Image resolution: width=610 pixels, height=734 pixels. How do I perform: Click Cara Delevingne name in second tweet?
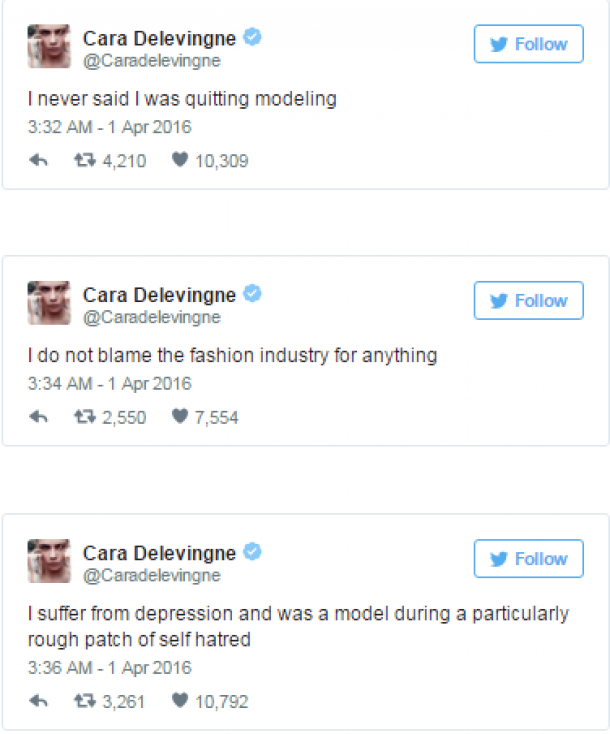pyautogui.click(x=159, y=295)
